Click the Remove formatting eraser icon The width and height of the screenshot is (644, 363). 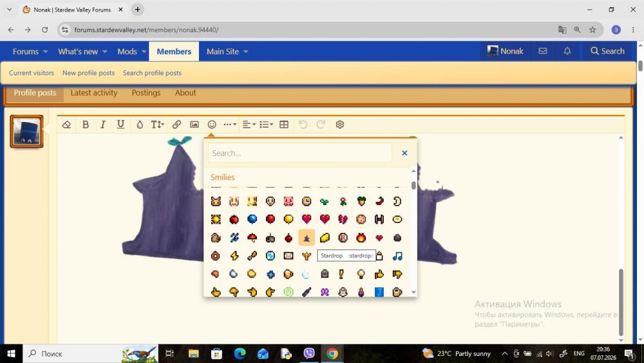pos(66,124)
